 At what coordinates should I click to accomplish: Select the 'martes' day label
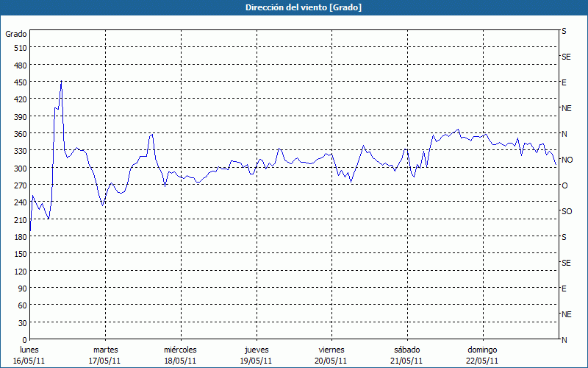(105, 350)
